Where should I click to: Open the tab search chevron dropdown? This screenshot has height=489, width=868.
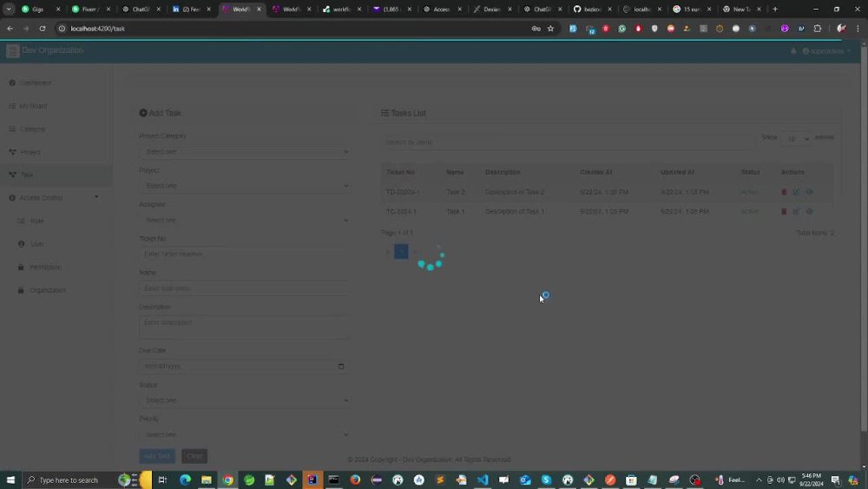tap(9, 9)
